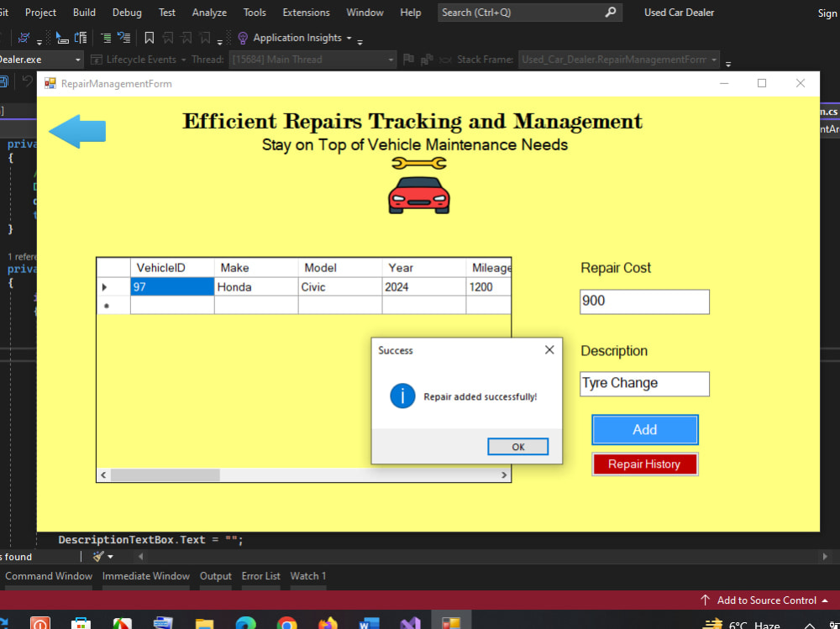Switch to the Error List tab
840x629 pixels.
[260, 576]
